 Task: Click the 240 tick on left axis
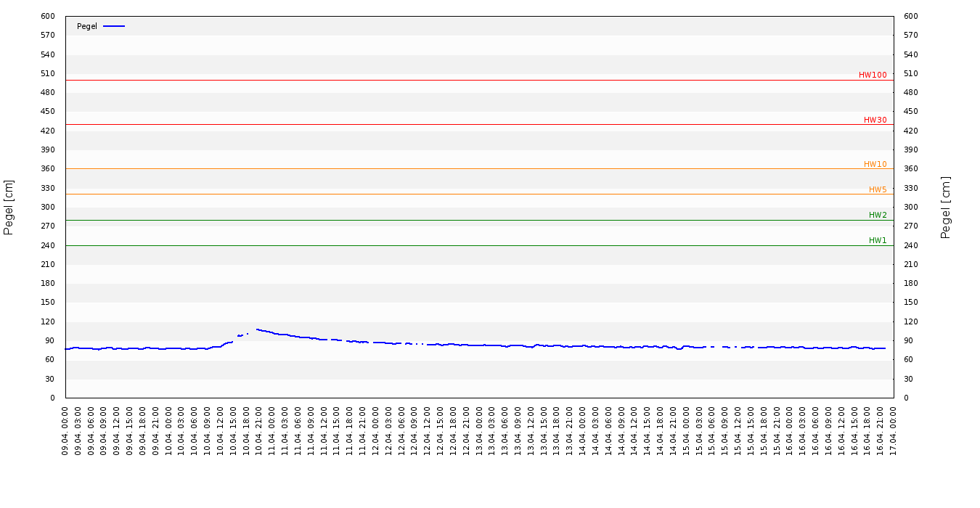(48, 245)
